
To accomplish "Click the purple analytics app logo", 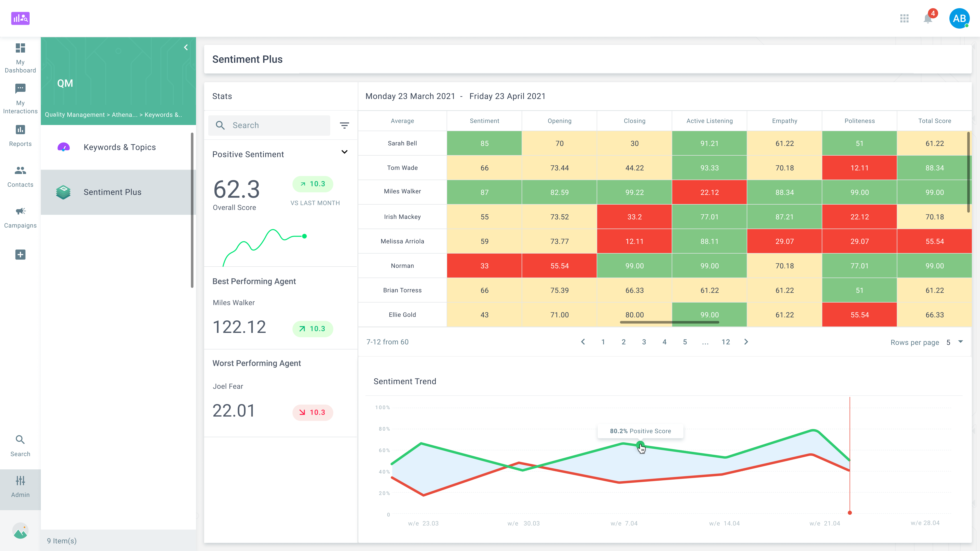I will pos(20,18).
